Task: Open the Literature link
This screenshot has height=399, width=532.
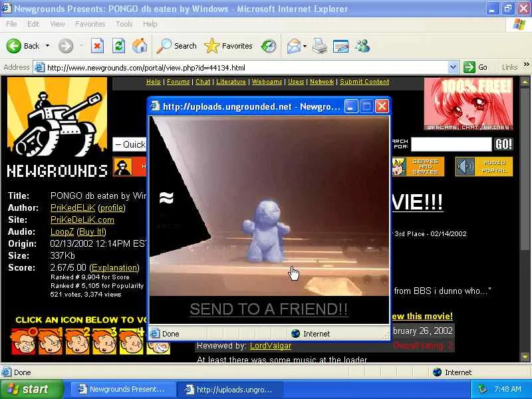Action: click(231, 82)
